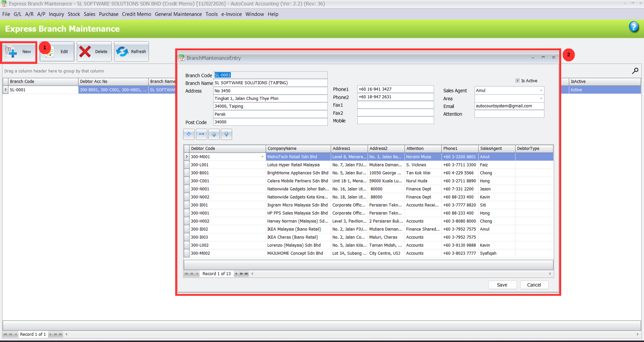Expand the Area dropdown list
The height and width of the screenshot is (342, 644).
(540, 99)
